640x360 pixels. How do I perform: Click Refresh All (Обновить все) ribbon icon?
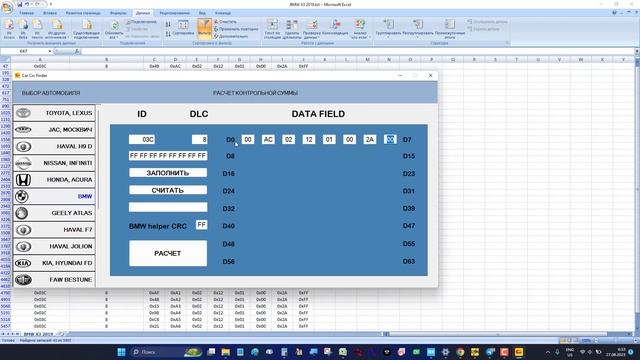point(115,29)
